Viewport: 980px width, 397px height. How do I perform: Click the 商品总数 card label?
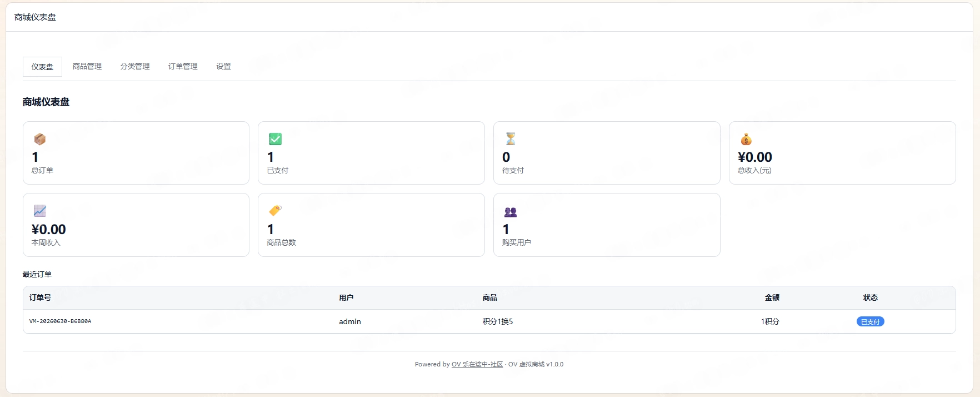281,242
